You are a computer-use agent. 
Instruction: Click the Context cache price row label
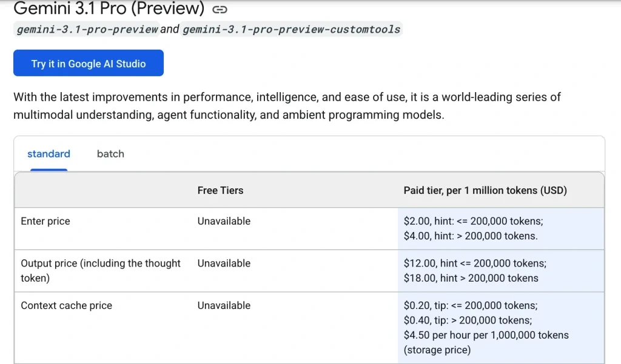66,305
